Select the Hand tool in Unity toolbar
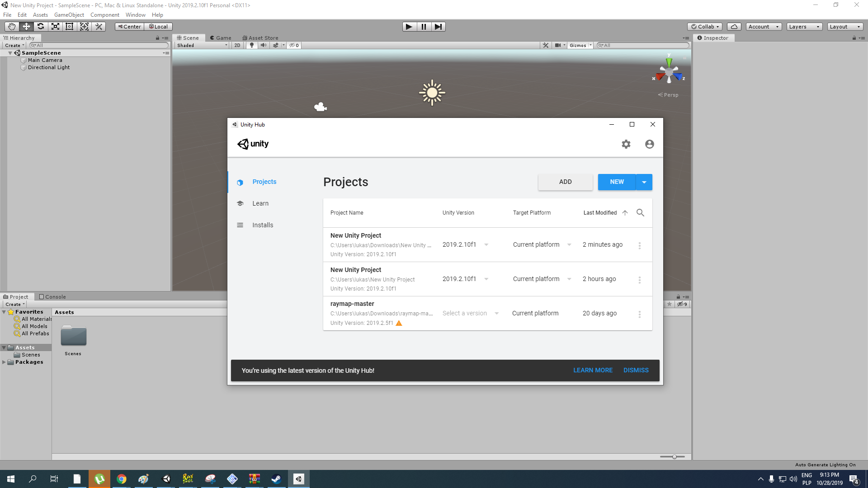This screenshot has width=868, height=488. click(x=12, y=27)
